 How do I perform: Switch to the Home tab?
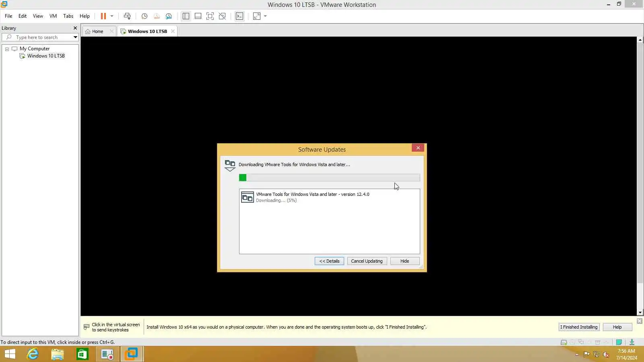click(x=97, y=31)
